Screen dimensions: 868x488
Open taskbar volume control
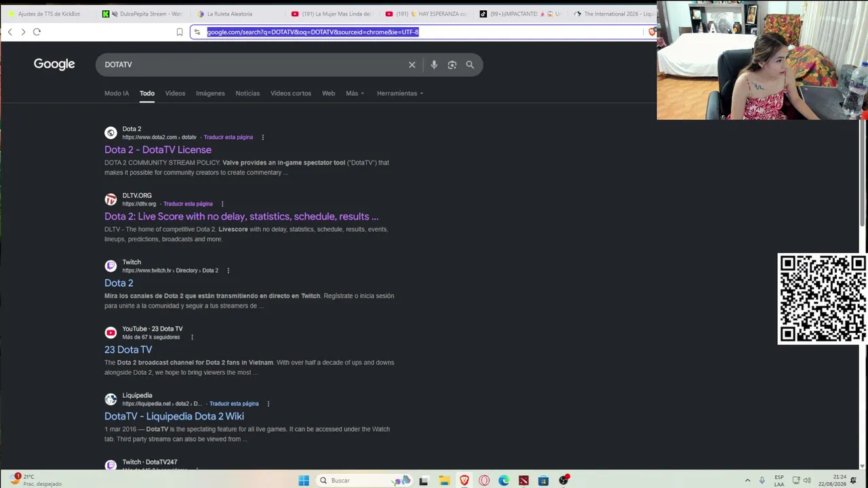pos(807,481)
